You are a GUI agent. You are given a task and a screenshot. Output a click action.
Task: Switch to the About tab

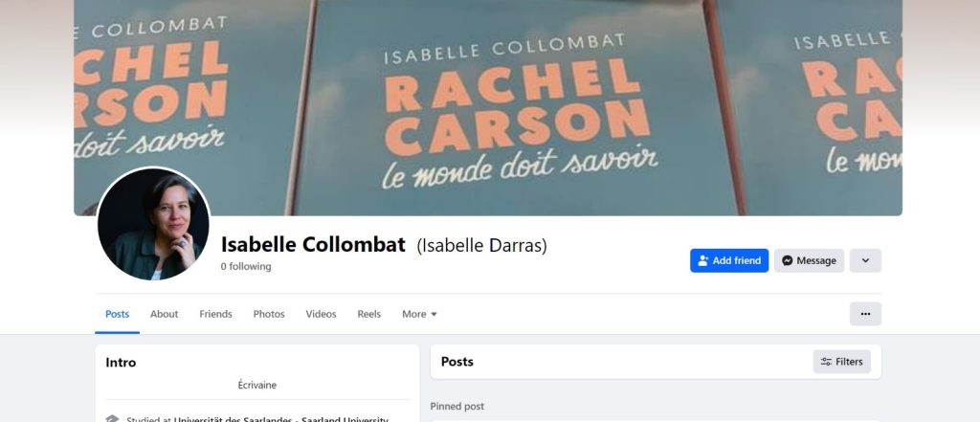(x=164, y=314)
